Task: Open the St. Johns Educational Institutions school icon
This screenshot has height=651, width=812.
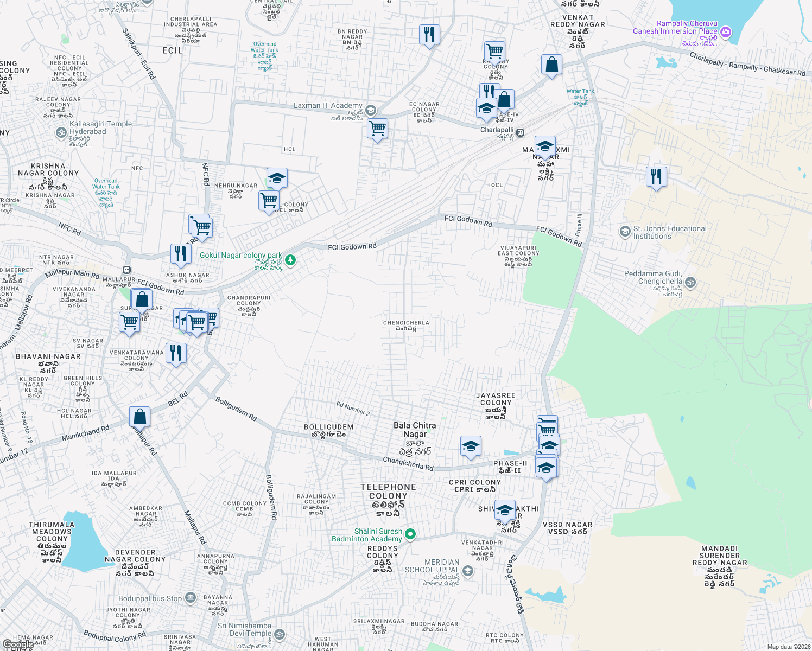Action: [x=626, y=232]
